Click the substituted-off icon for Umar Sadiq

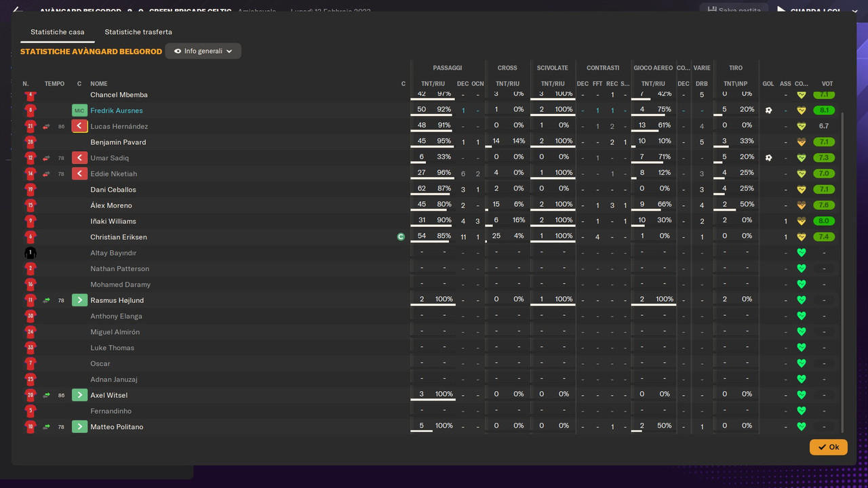click(x=79, y=158)
